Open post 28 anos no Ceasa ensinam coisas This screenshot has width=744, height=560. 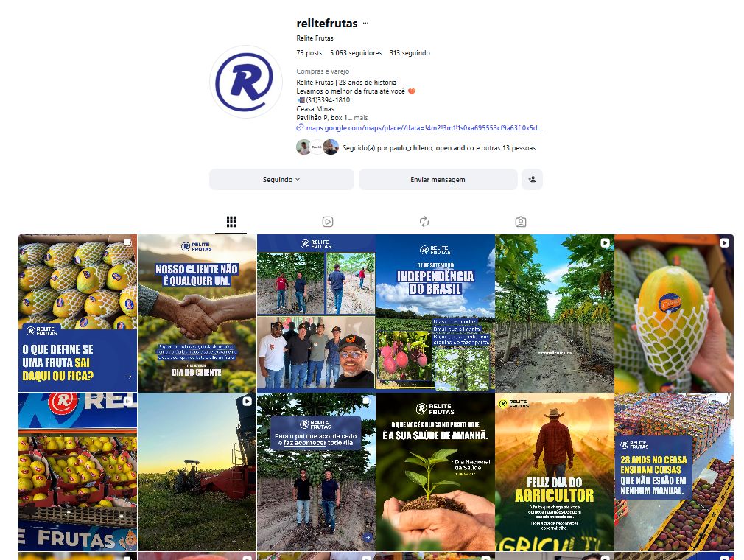coord(674,472)
